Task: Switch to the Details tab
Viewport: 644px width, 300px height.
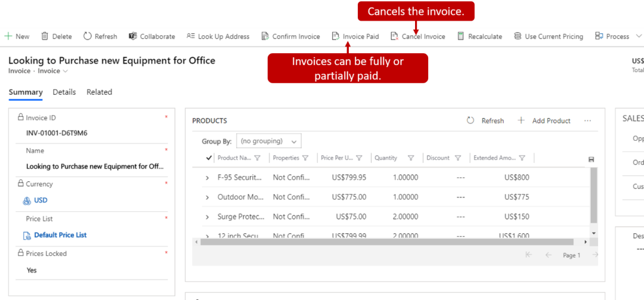Action: [x=64, y=92]
